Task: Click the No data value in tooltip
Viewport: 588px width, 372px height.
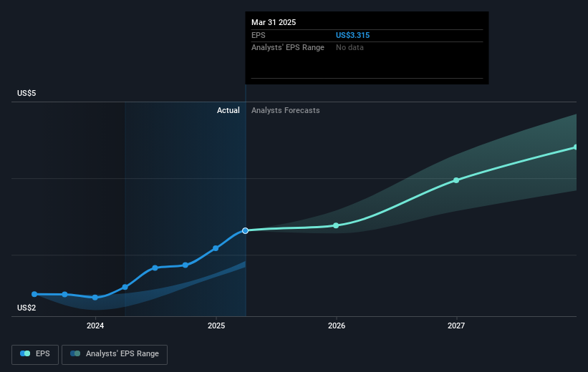Action: click(x=350, y=48)
